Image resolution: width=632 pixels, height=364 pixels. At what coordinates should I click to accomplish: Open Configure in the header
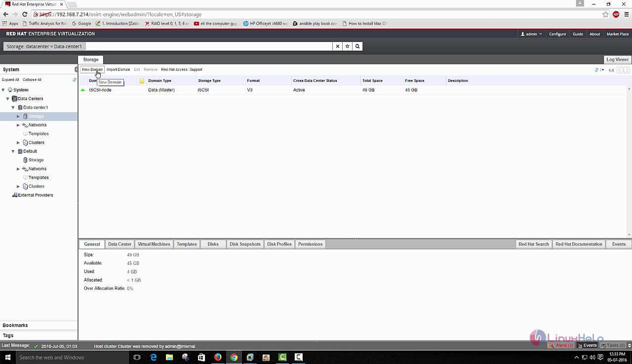click(x=557, y=34)
